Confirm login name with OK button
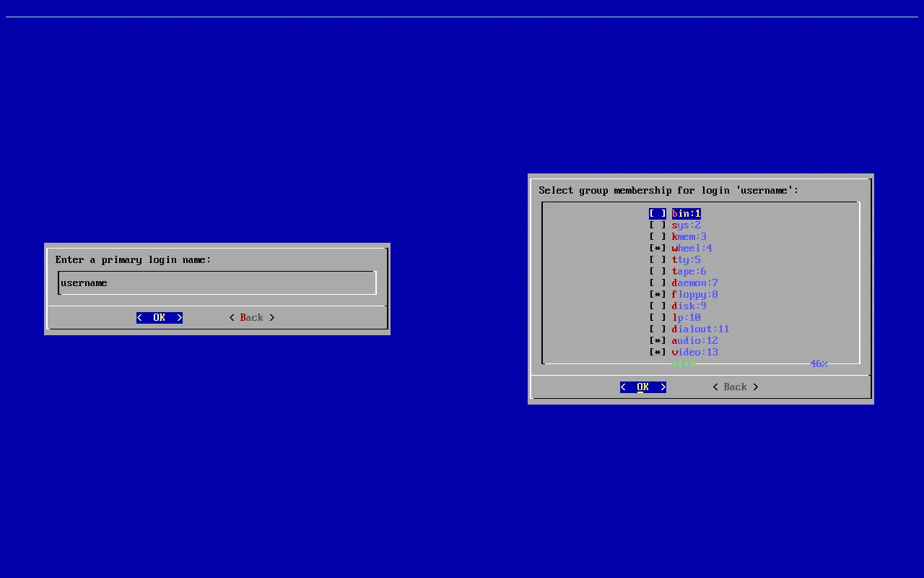924x578 pixels. pyautogui.click(x=160, y=318)
